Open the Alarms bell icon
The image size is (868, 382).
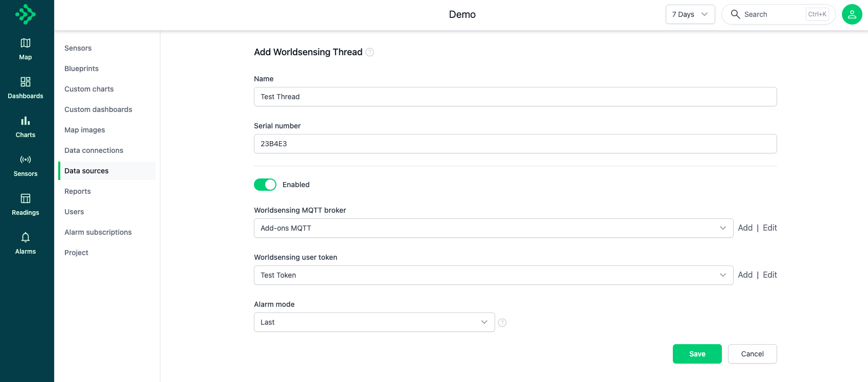coord(25,237)
